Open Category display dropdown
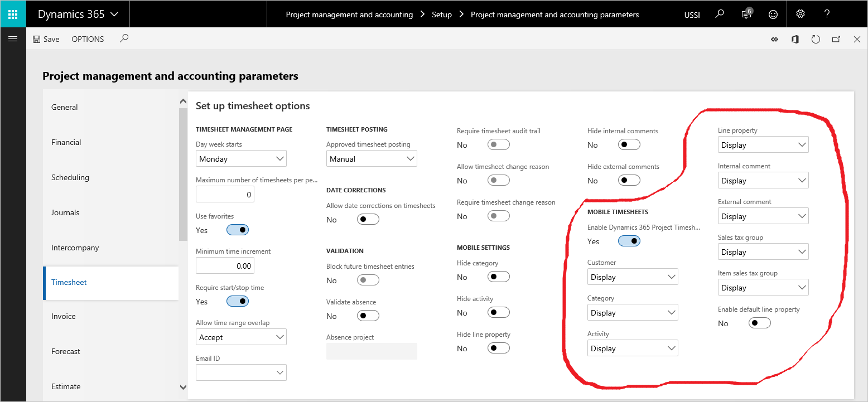Viewport: 868px width, 402px height. click(633, 312)
